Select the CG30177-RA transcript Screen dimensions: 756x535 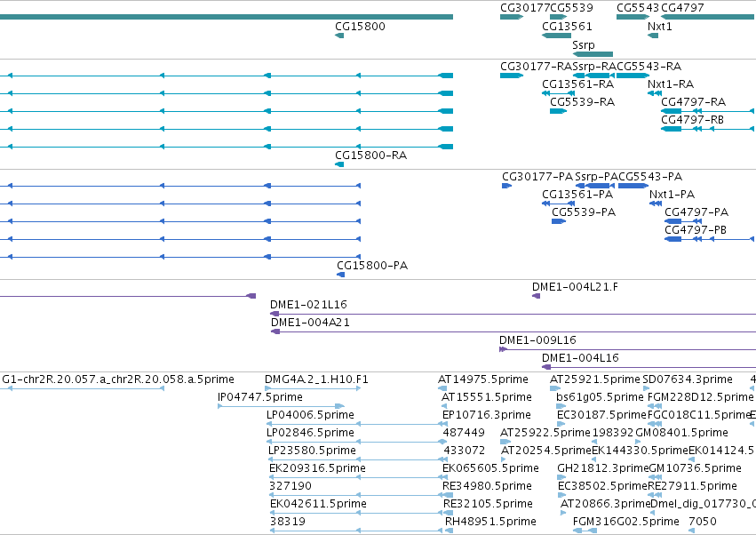(512, 76)
